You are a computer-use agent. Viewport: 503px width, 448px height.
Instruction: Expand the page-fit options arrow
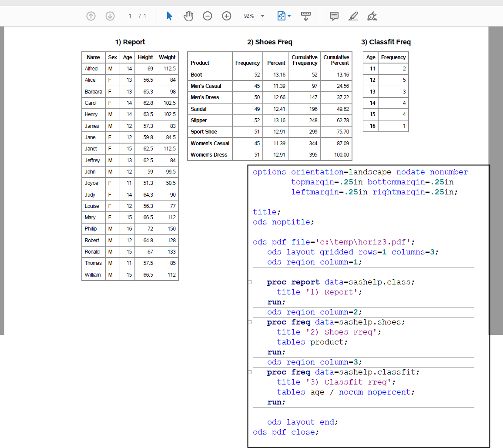288,16
